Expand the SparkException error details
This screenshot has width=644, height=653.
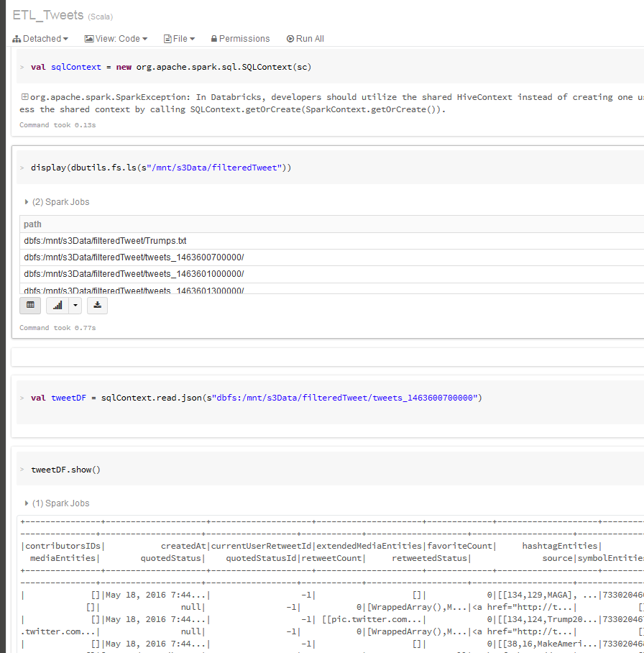pyautogui.click(x=25, y=97)
